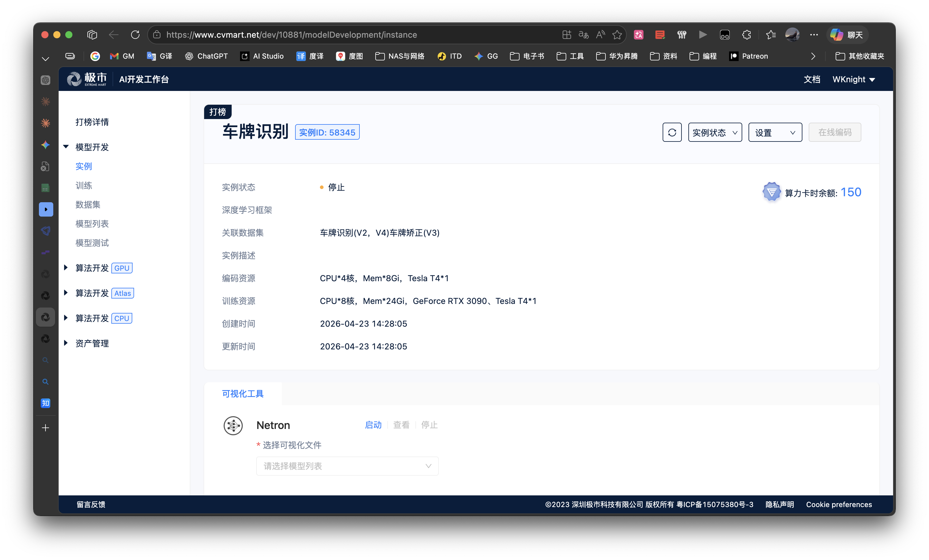This screenshot has width=929, height=560.
Task: Select 模型测试 in the side menu
Action: 92,243
